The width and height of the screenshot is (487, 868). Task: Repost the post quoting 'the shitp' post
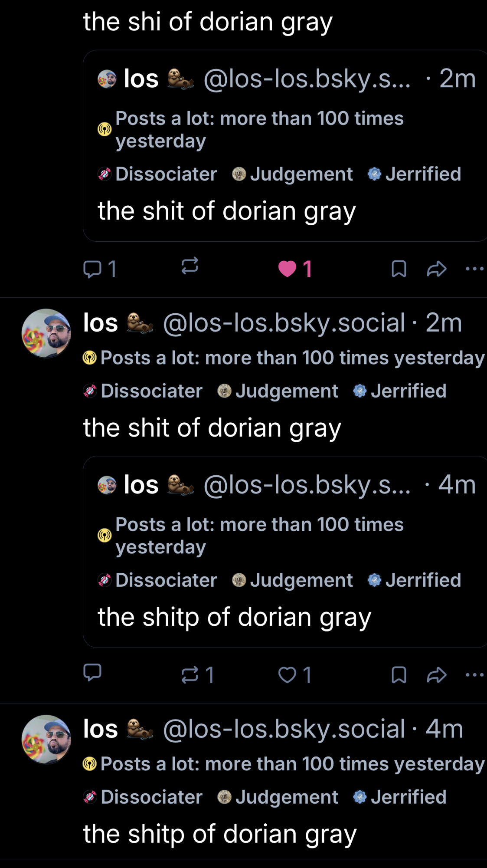(190, 675)
